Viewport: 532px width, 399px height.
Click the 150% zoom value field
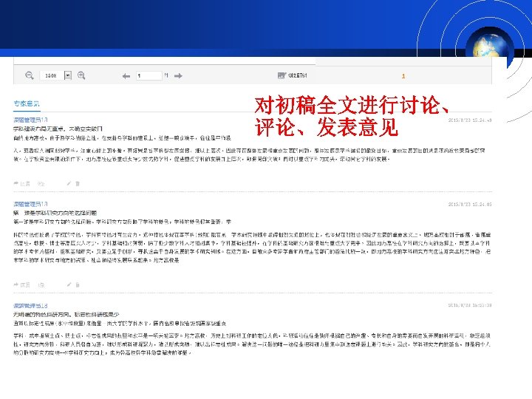[52, 75]
